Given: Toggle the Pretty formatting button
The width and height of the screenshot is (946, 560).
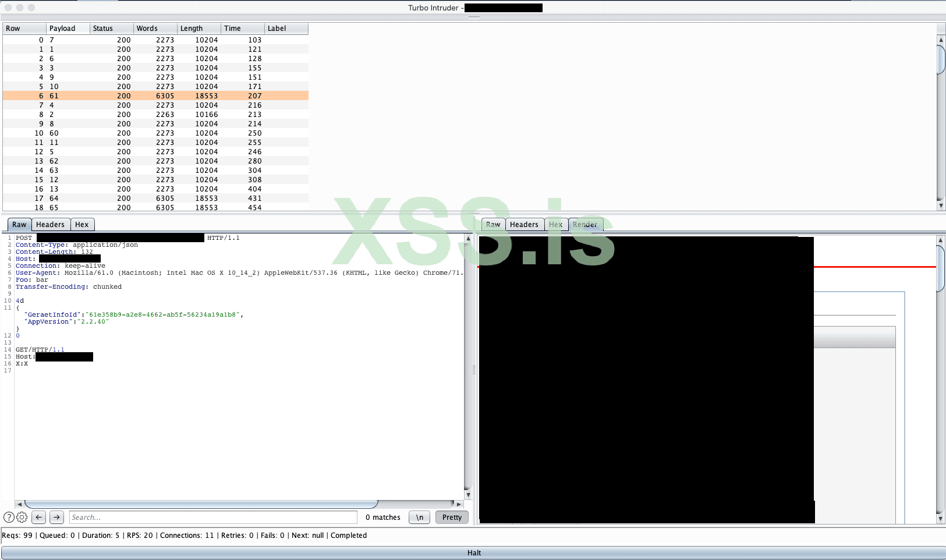Looking at the screenshot, I should pos(452,517).
